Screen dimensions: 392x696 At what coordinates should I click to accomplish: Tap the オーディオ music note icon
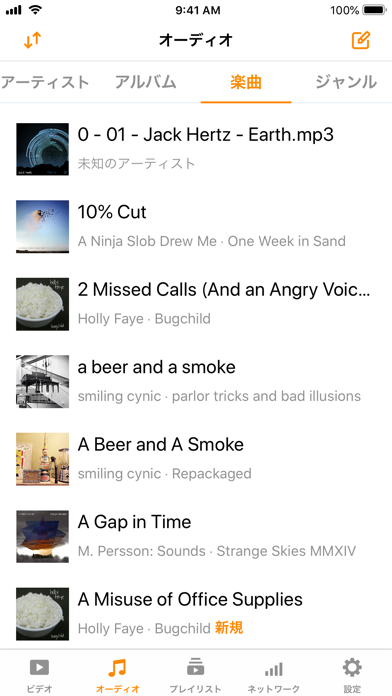[117, 667]
